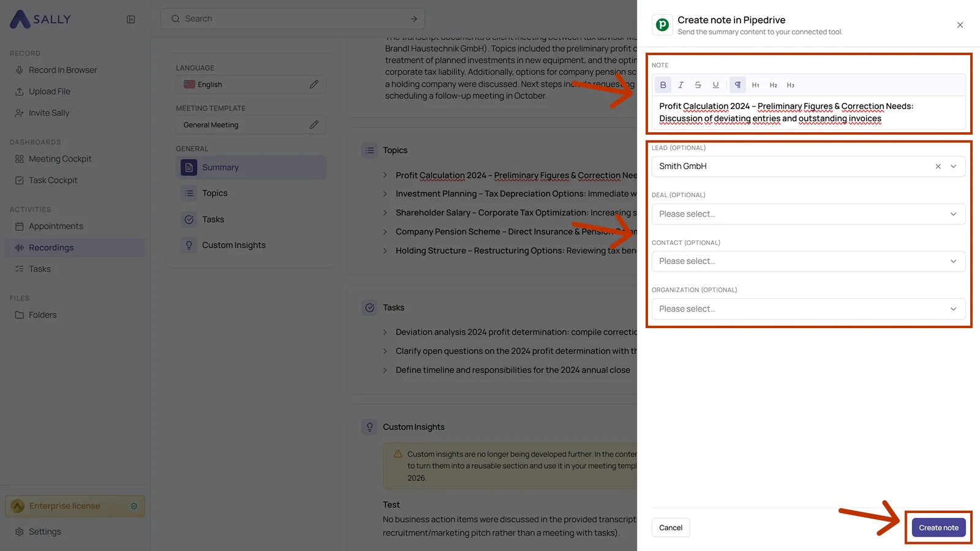Expand the Deviation analysis 2024 task
This screenshot has width=980, height=551.
(385, 332)
